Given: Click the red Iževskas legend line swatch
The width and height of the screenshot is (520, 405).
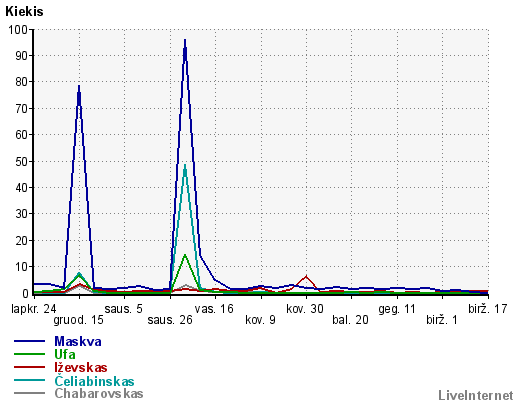Looking at the screenshot, I should (x=29, y=367).
